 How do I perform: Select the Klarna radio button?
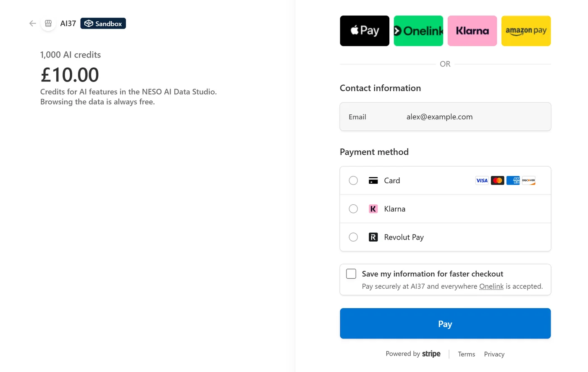point(353,209)
